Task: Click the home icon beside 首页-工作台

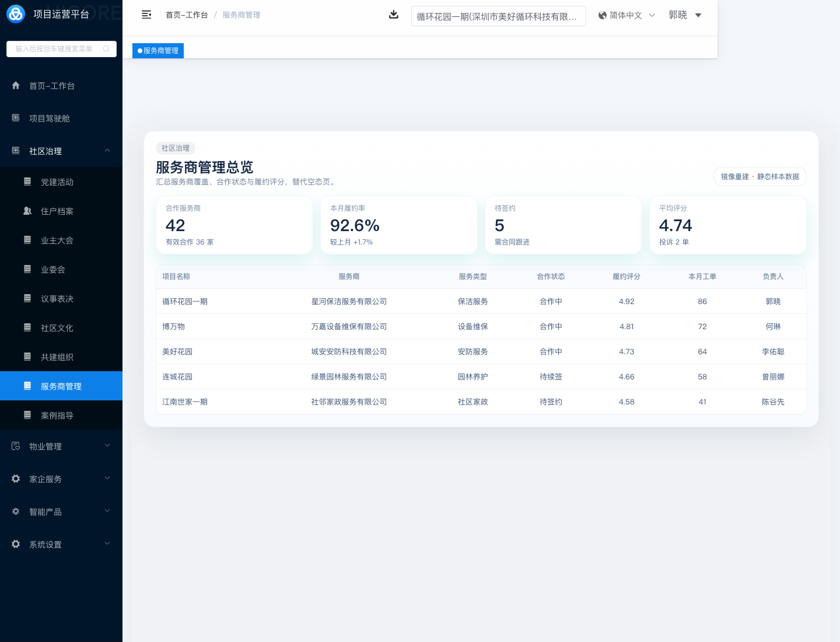Action: click(16, 85)
